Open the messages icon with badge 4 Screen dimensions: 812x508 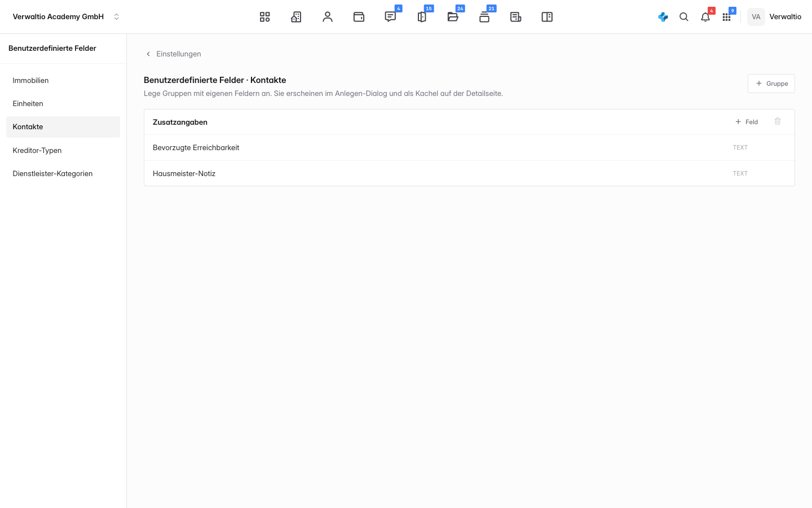point(390,17)
